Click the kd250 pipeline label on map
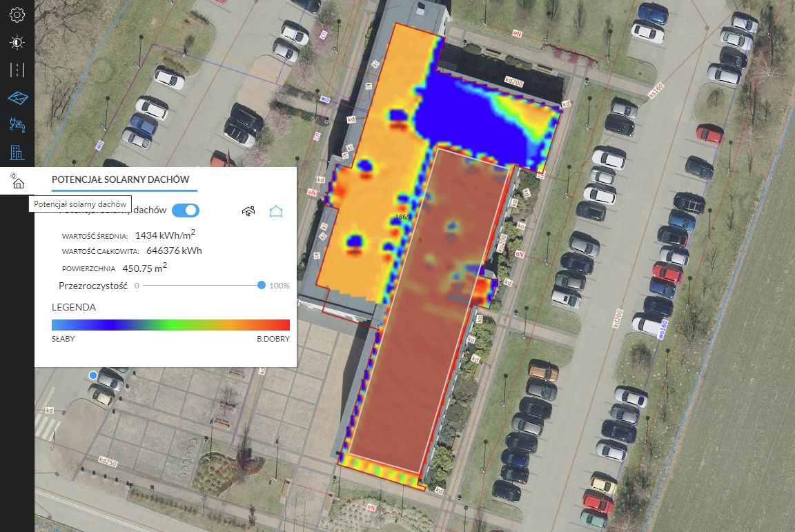The height and width of the screenshot is (532, 795). (108, 460)
